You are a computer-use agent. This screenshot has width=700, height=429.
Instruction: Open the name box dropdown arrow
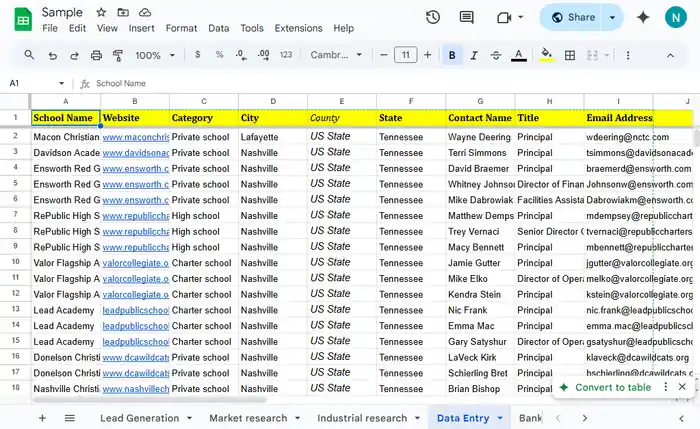pos(62,83)
